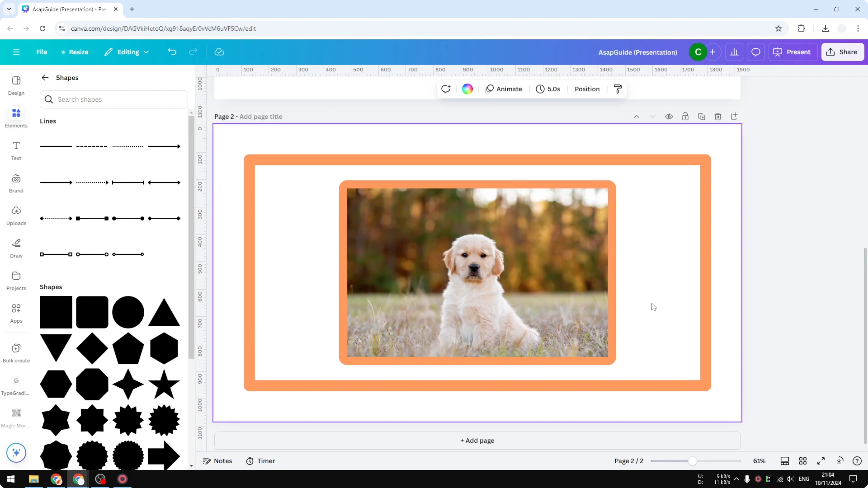
Task: Lock Page 2
Action: point(685,116)
